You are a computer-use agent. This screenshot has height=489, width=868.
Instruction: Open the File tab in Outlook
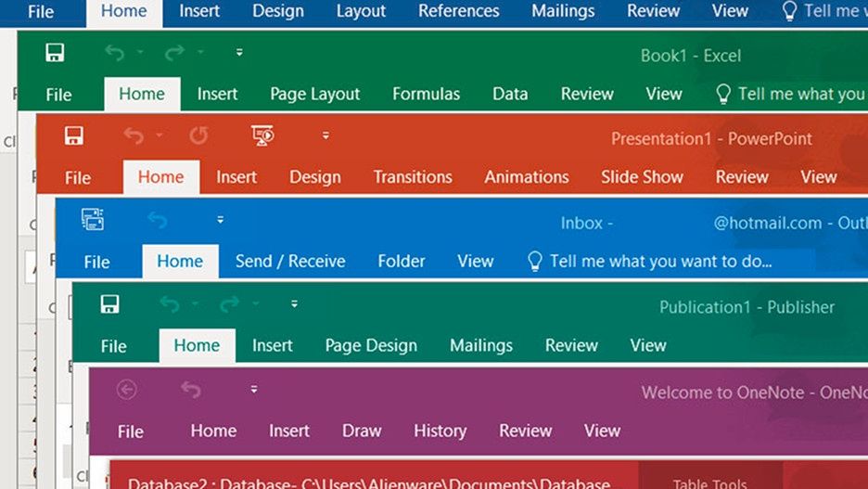(x=96, y=262)
